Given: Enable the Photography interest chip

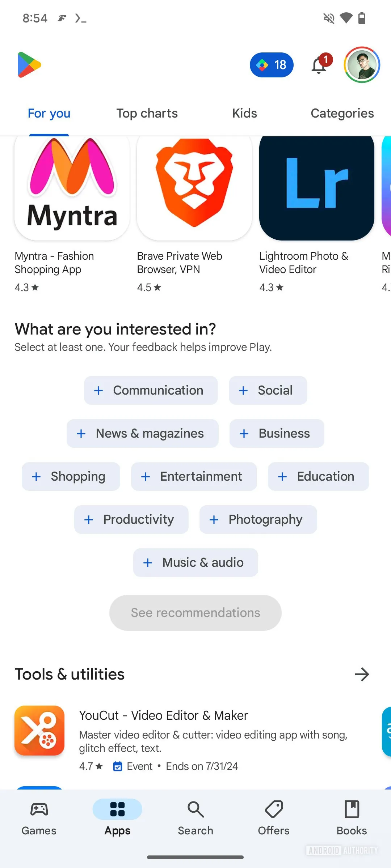Looking at the screenshot, I should click(258, 520).
